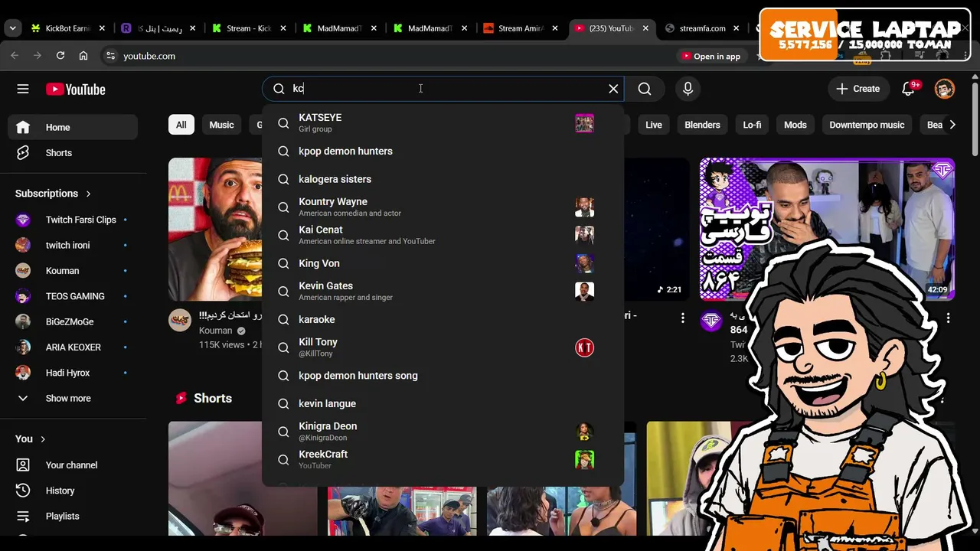980x551 pixels.
Task: Expand the Subscriptions section chevron
Action: click(x=88, y=194)
